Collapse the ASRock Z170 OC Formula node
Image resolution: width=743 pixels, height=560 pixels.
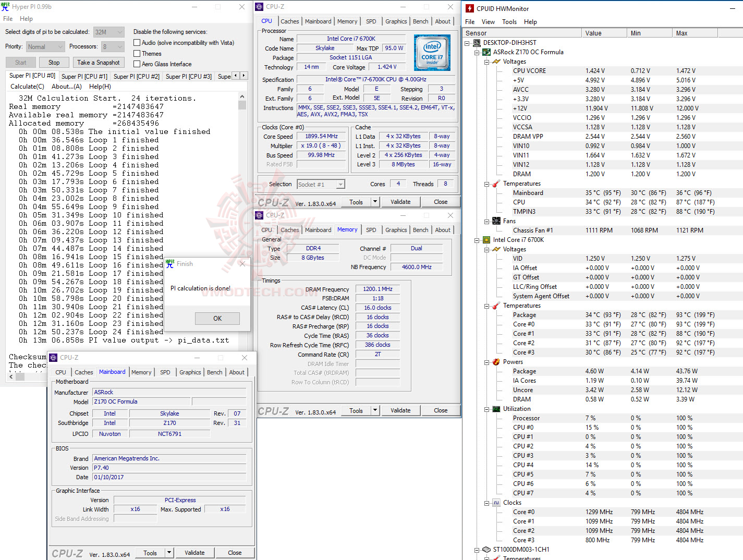pos(477,52)
